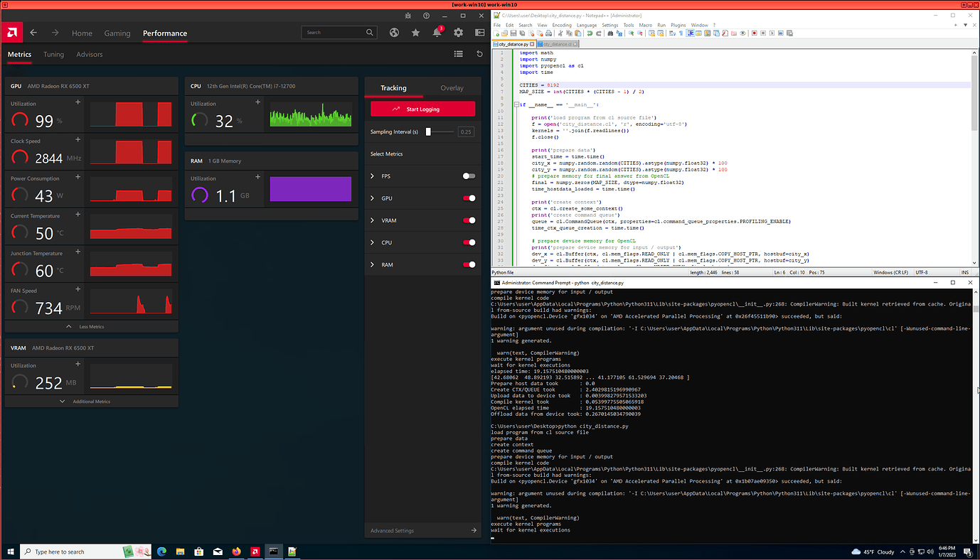Screen dimensions: 980x560
Task: Click plus on GPU Clock Speed metric
Action: click(78, 139)
